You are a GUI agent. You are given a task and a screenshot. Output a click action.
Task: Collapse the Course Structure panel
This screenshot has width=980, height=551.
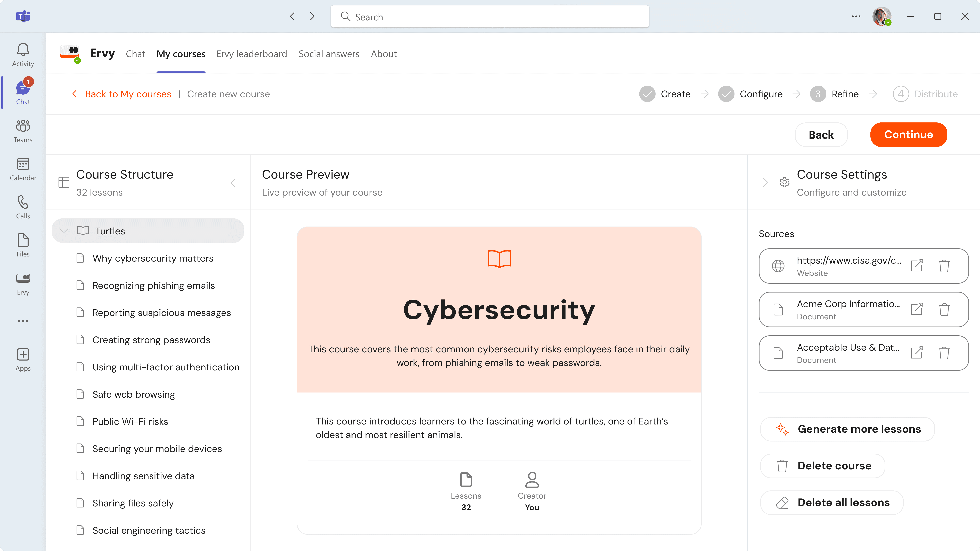[233, 183]
